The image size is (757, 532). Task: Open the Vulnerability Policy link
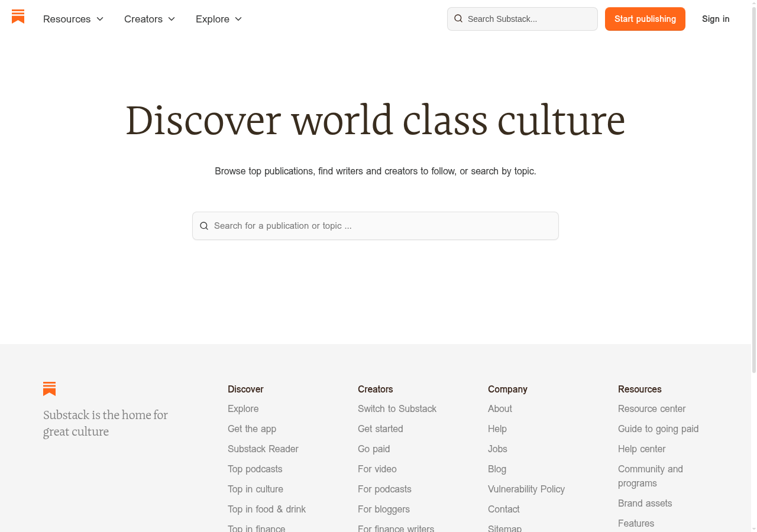526,489
